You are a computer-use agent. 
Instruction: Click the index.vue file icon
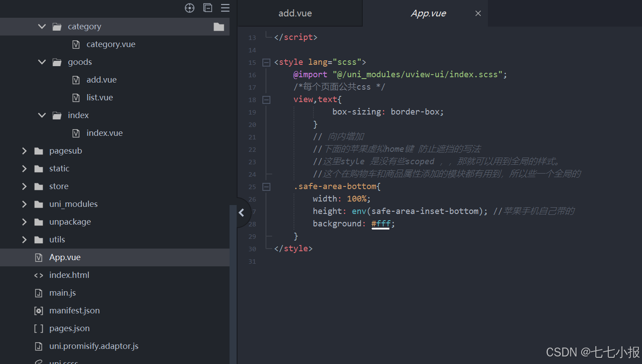[x=76, y=133]
